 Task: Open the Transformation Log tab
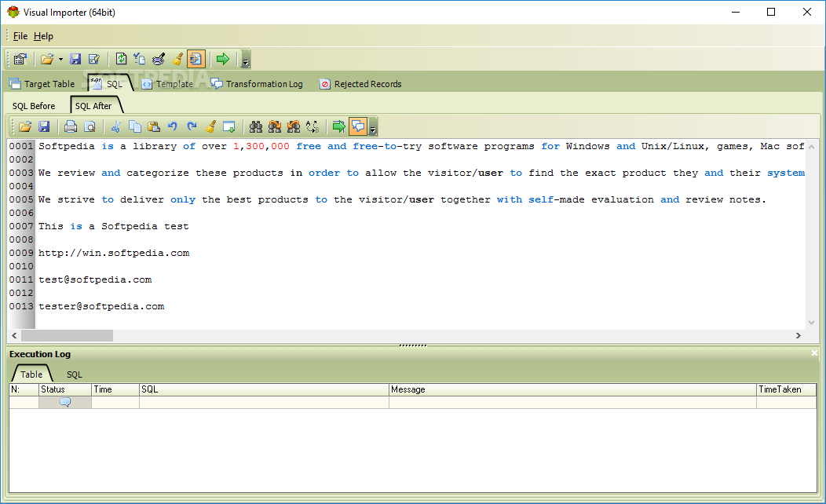pyautogui.click(x=257, y=84)
